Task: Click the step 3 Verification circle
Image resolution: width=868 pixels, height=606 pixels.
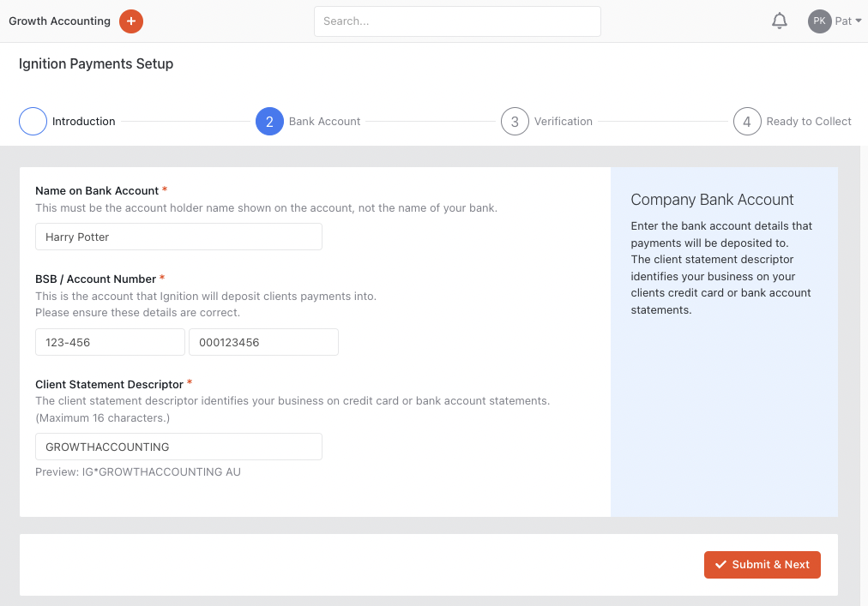Action: pyautogui.click(x=515, y=122)
